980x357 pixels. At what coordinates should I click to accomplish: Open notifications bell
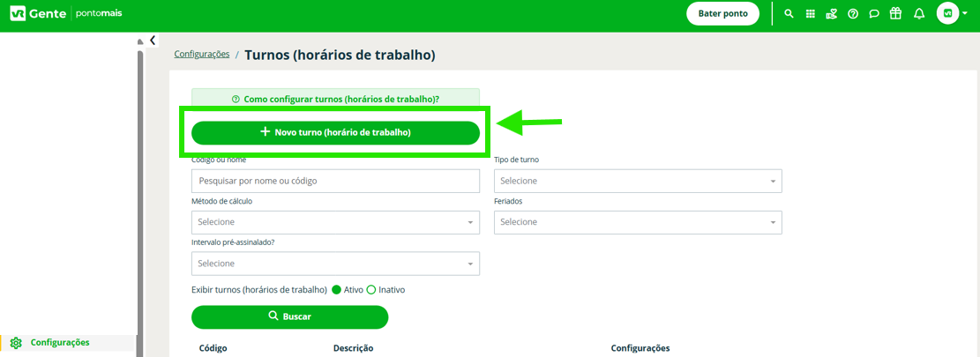pos(919,14)
